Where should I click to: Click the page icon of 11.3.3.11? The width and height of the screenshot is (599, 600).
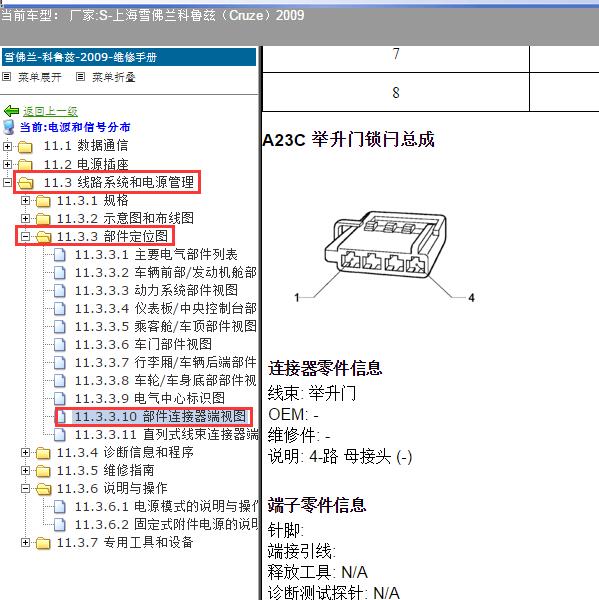coord(60,435)
